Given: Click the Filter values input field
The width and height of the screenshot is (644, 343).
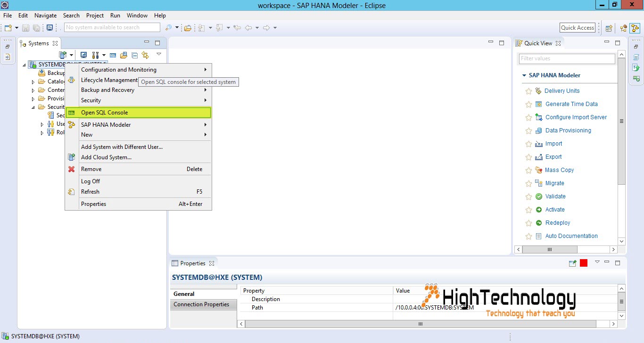Looking at the screenshot, I should 567,58.
